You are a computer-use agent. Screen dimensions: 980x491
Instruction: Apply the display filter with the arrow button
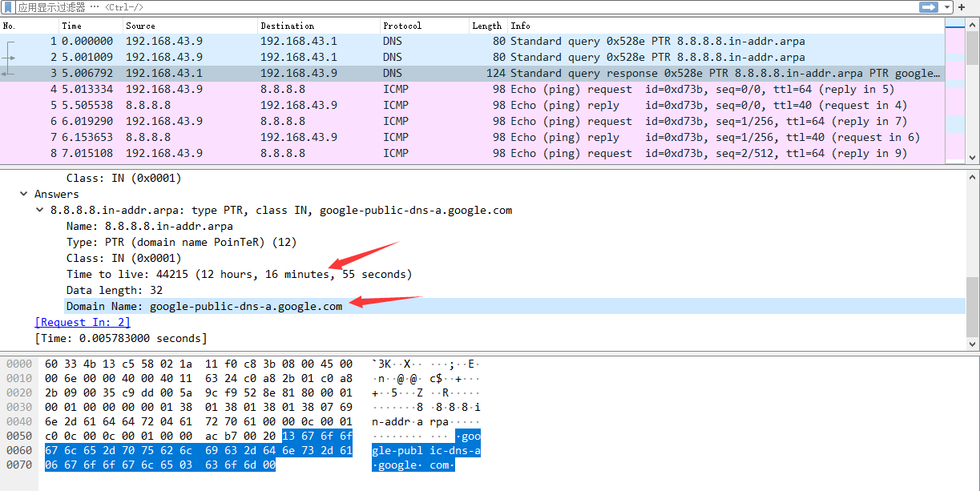click(929, 7)
